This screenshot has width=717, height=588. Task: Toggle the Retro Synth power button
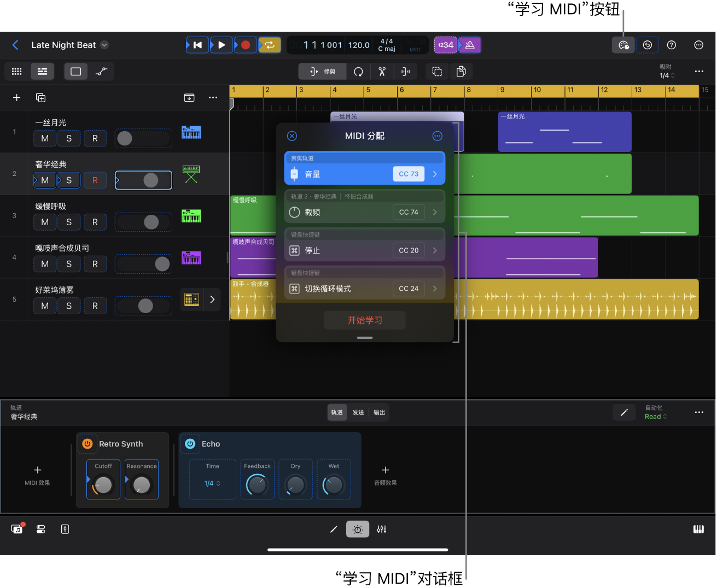(x=88, y=444)
